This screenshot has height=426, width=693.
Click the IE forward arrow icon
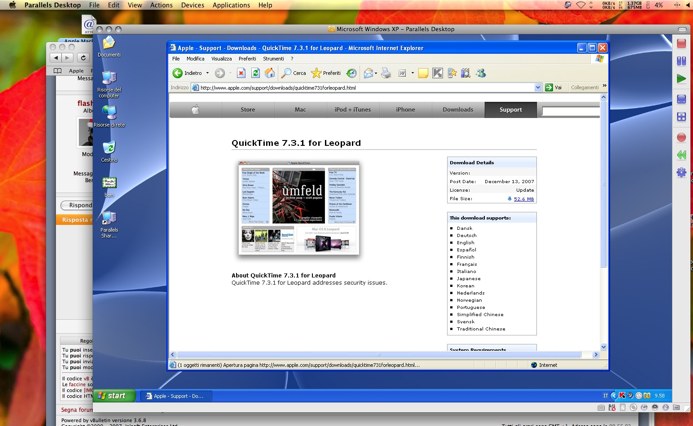tap(220, 73)
